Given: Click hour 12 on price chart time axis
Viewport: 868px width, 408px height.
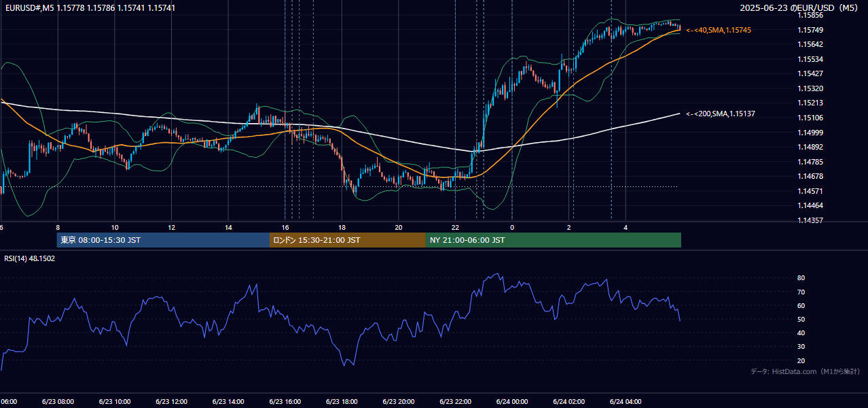Looking at the screenshot, I should pos(171,228).
